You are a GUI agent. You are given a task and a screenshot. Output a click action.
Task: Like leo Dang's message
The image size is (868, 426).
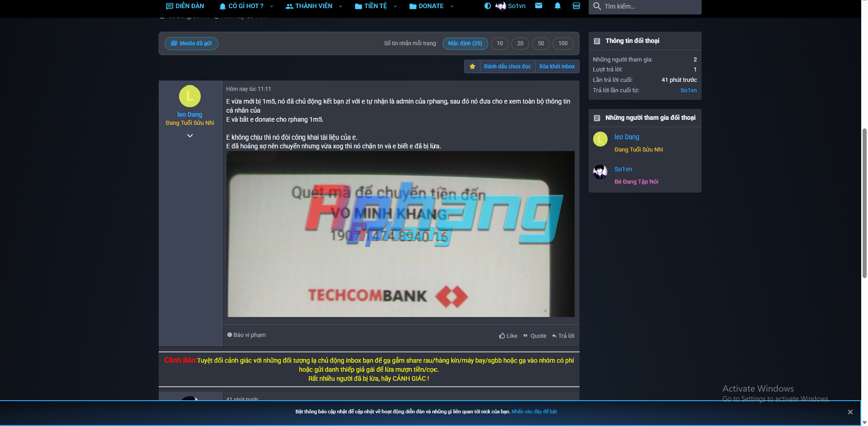508,336
